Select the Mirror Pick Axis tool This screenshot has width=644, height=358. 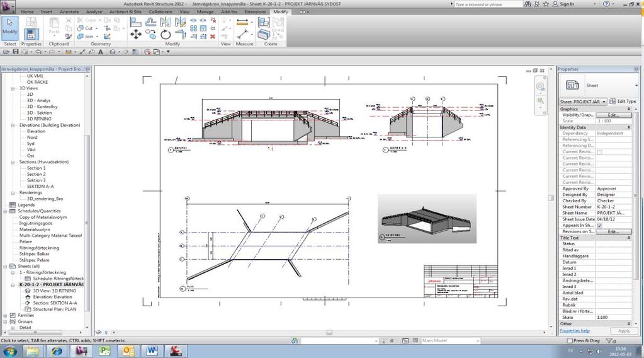tap(166, 22)
